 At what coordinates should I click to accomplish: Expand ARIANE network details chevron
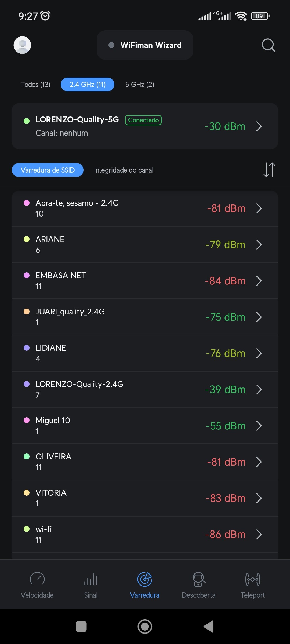coord(259,245)
